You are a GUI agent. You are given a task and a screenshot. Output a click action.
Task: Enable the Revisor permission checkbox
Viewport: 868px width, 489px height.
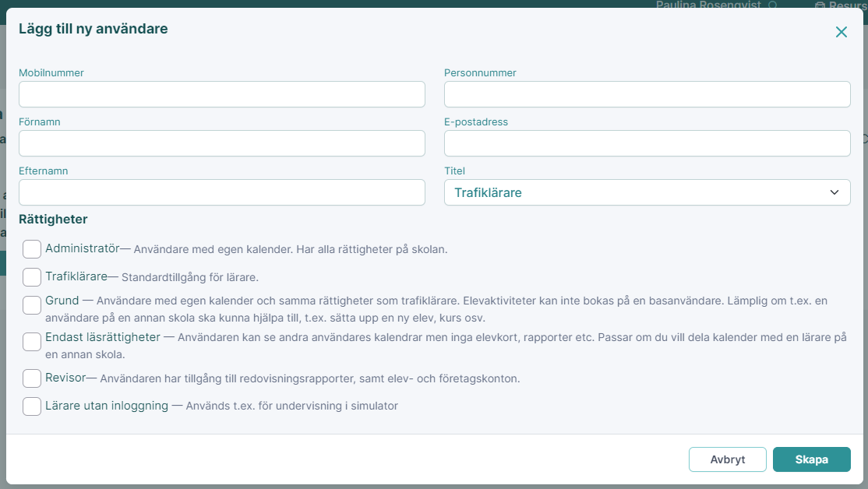32,378
